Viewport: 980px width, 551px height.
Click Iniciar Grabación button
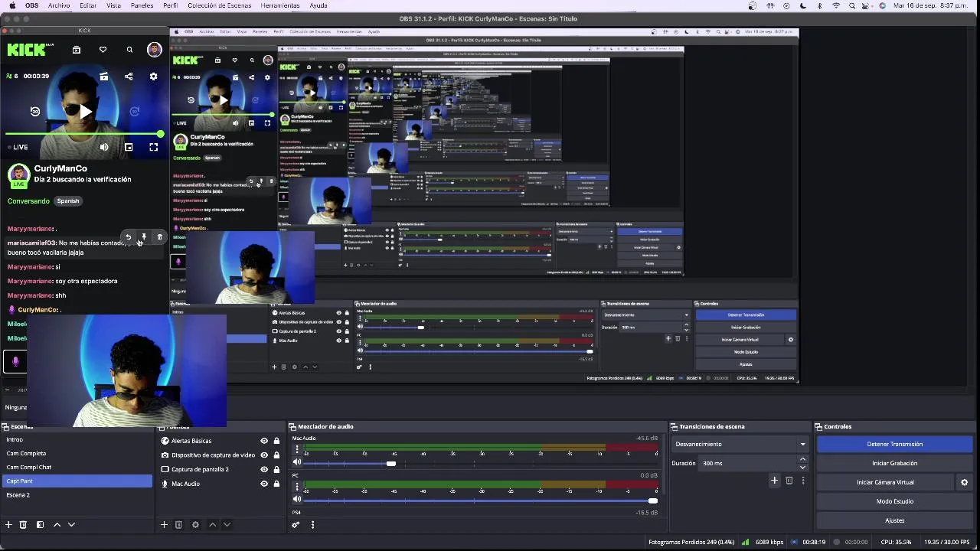[894, 463]
